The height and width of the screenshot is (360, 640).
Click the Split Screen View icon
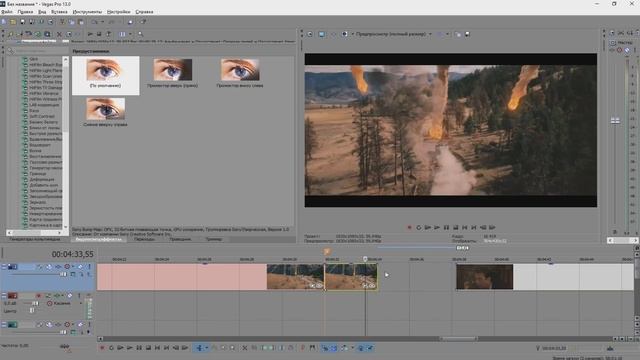pos(344,34)
